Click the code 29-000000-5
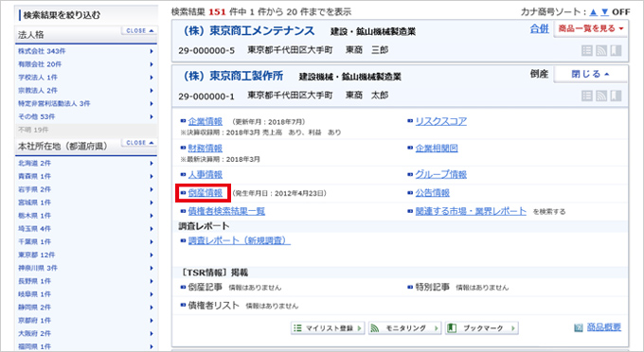This screenshot has height=352, width=644. pos(206,50)
